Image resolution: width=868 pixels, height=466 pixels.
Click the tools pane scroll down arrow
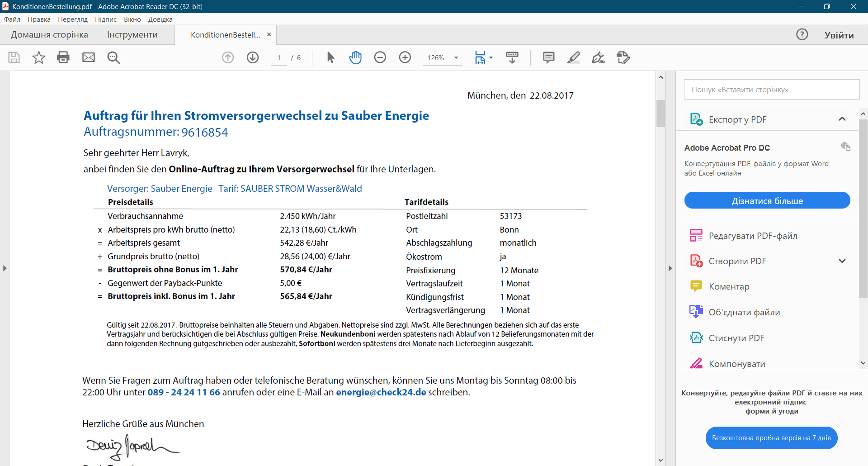pyautogui.click(x=863, y=363)
